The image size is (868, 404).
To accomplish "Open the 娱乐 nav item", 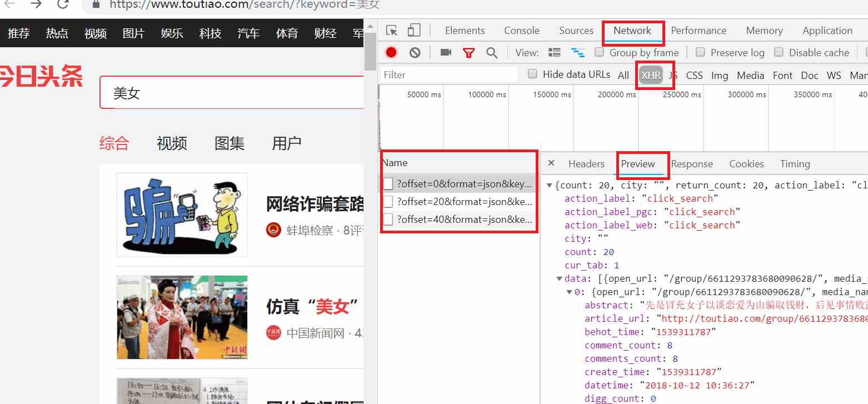I will point(172,33).
